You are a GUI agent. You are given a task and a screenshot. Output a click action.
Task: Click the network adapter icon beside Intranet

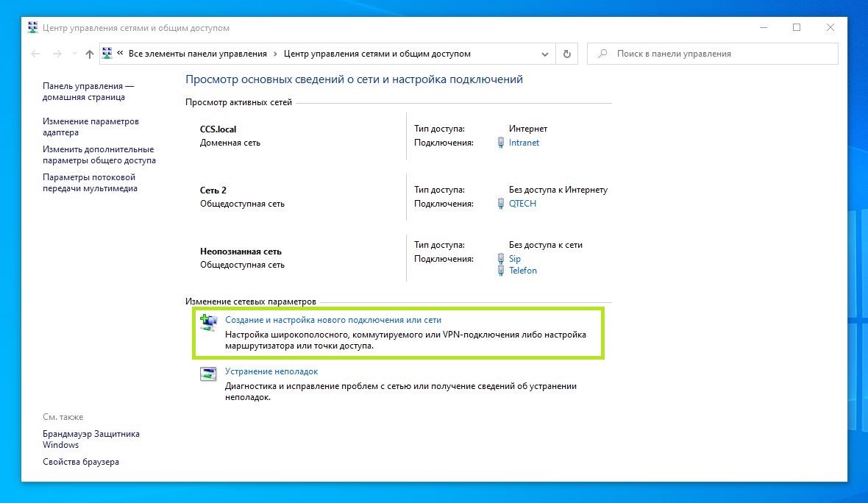pos(500,143)
